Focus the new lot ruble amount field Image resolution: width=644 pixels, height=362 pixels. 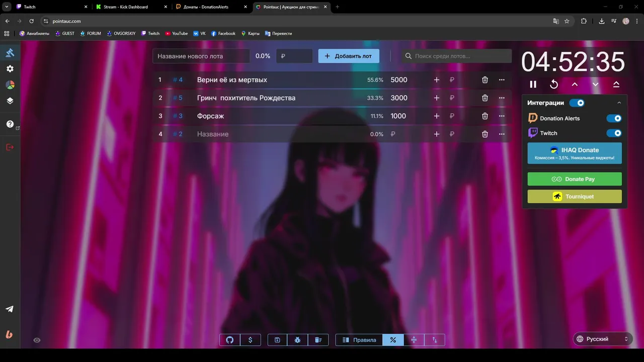295,56
